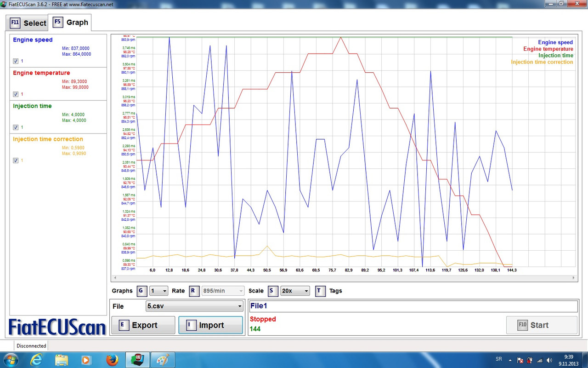Image resolution: width=588 pixels, height=368 pixels.
Task: Click FiatECUScan taskbar icon
Action: coord(136,359)
